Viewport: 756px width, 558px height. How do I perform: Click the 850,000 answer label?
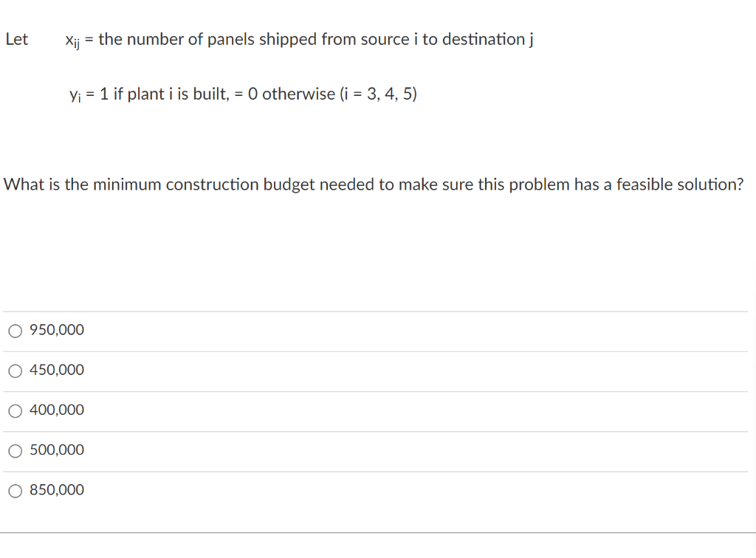click(56, 489)
